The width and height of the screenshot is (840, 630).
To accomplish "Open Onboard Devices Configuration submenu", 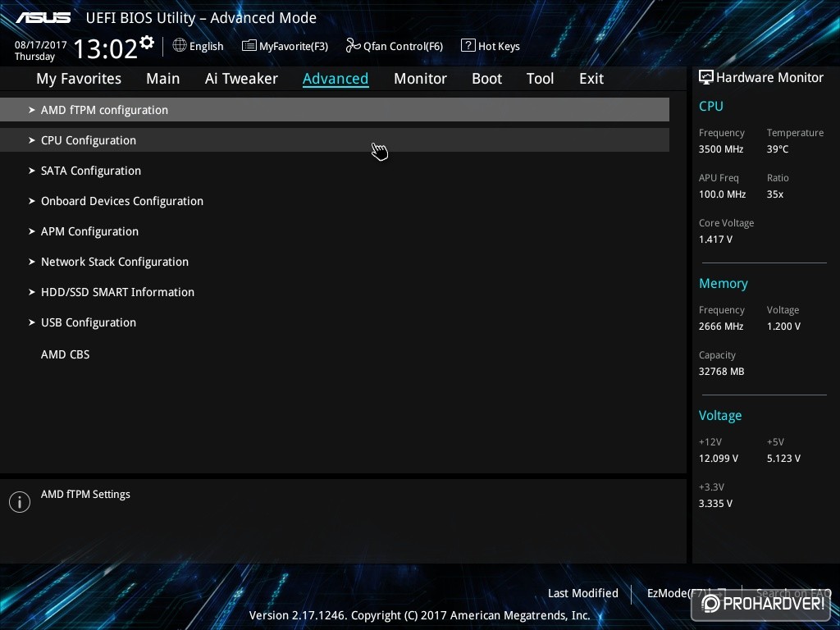I will point(335,201).
